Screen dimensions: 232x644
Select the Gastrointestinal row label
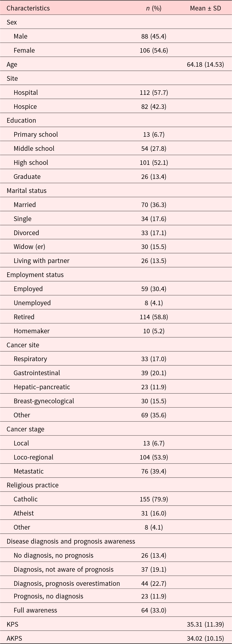37,373
